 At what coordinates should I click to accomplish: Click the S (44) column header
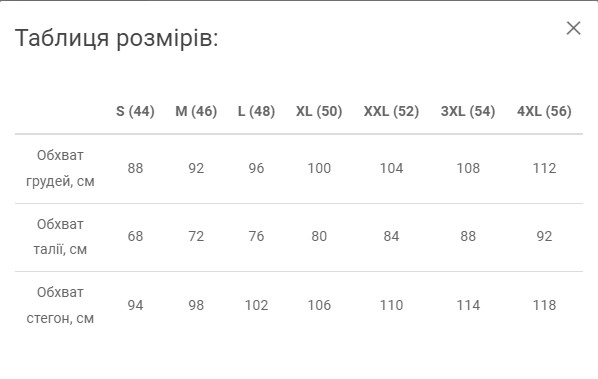pos(135,111)
